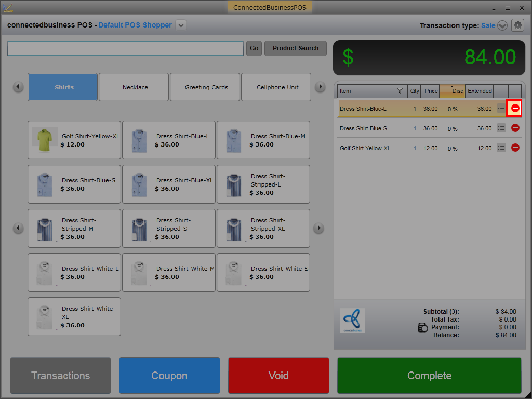Open the Transaction type dropdown arrow
Viewport: 532px width, 399px height.
pyautogui.click(x=502, y=25)
